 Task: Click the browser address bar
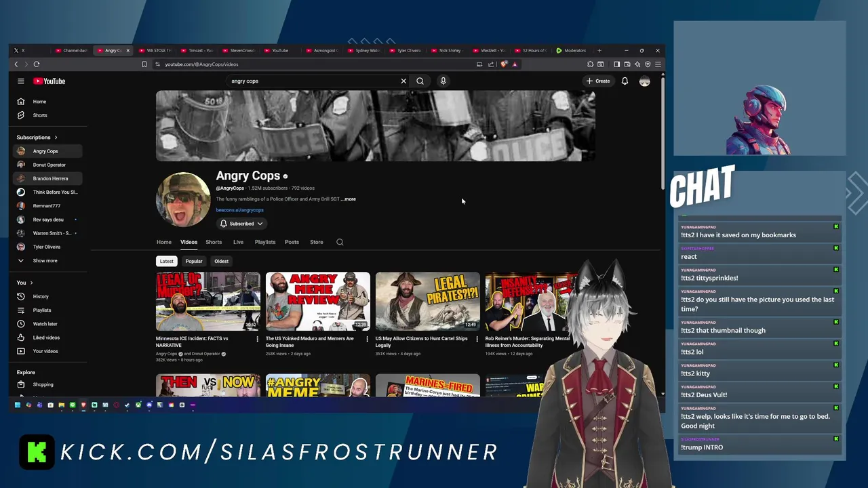tap(315, 64)
